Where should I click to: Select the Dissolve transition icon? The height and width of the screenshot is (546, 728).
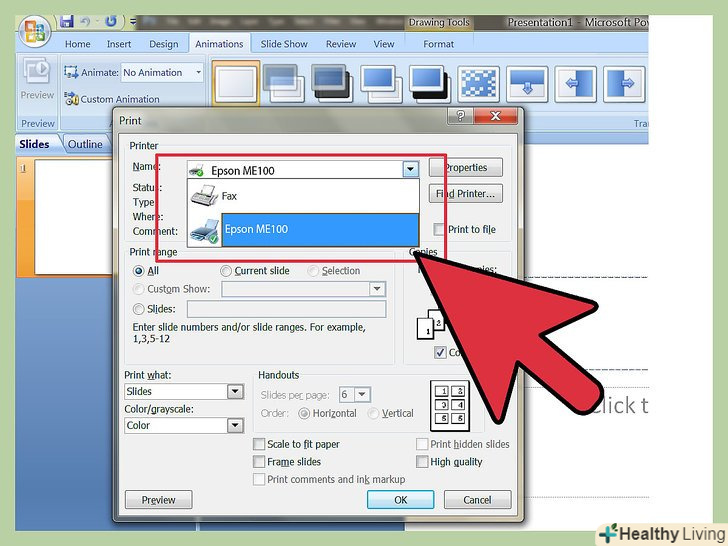479,84
